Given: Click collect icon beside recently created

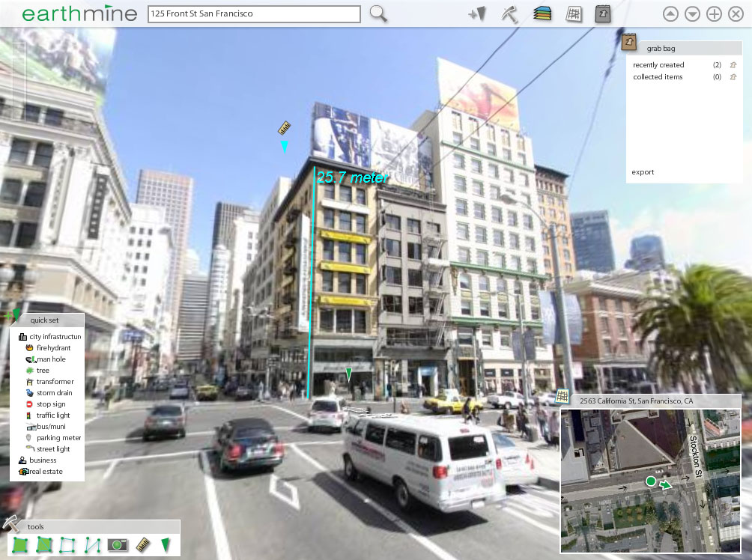Looking at the screenshot, I should [733, 64].
